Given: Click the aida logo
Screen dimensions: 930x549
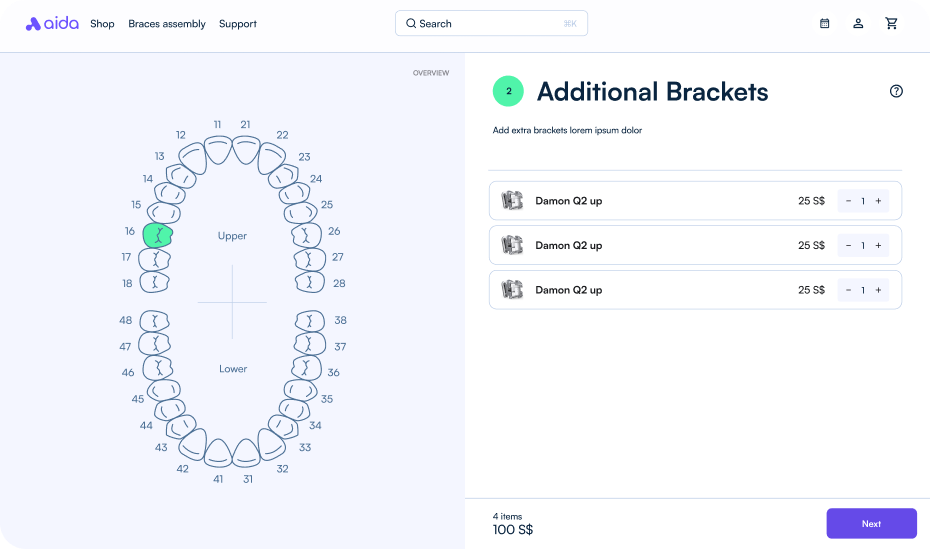Looking at the screenshot, I should click(52, 23).
